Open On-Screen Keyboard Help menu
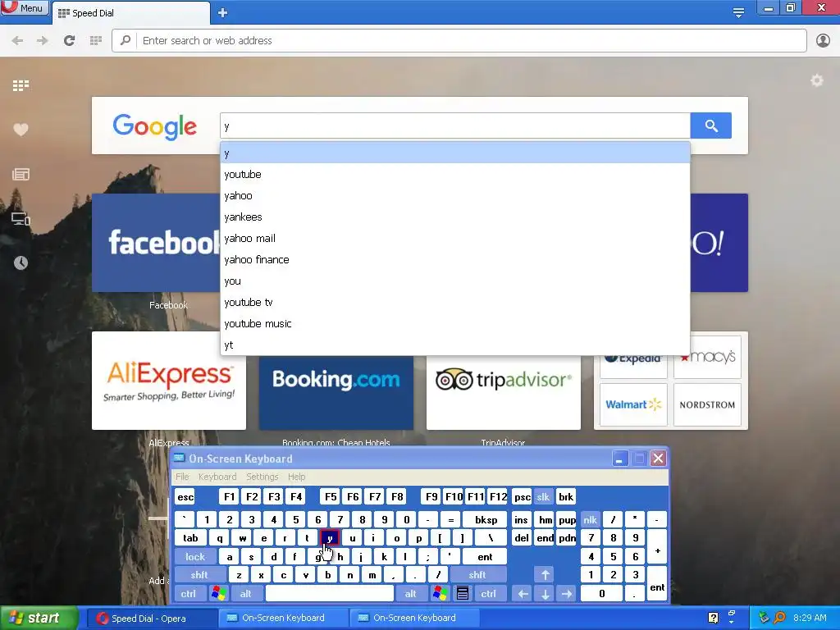This screenshot has height=630, width=840. tap(296, 477)
